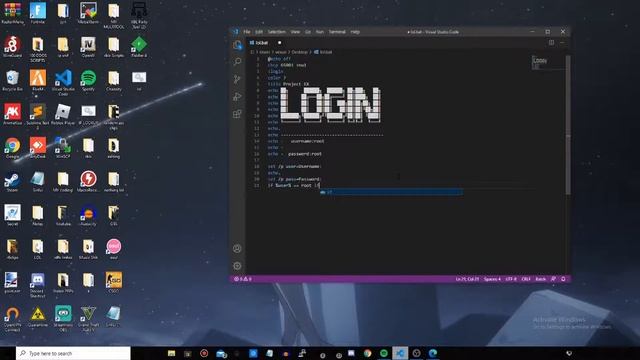The width and height of the screenshot is (640, 360).
Task: Open the Terminal menu in VS Code
Action: pos(337,32)
